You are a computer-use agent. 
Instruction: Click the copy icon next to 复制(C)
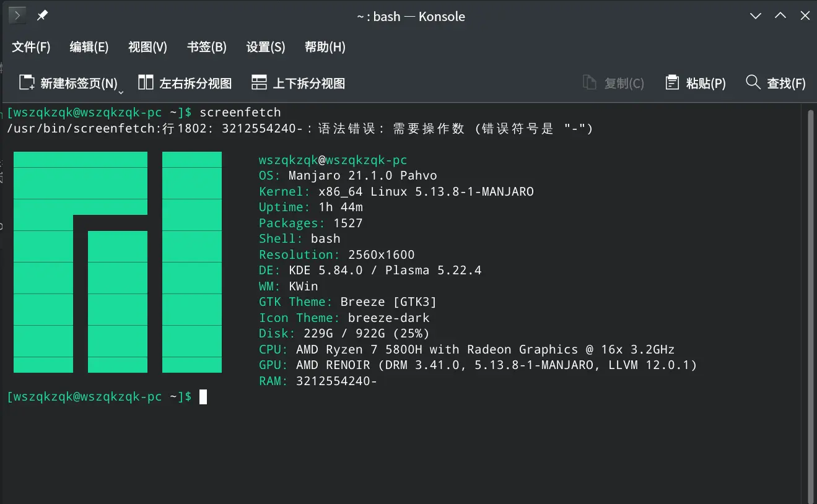(590, 82)
